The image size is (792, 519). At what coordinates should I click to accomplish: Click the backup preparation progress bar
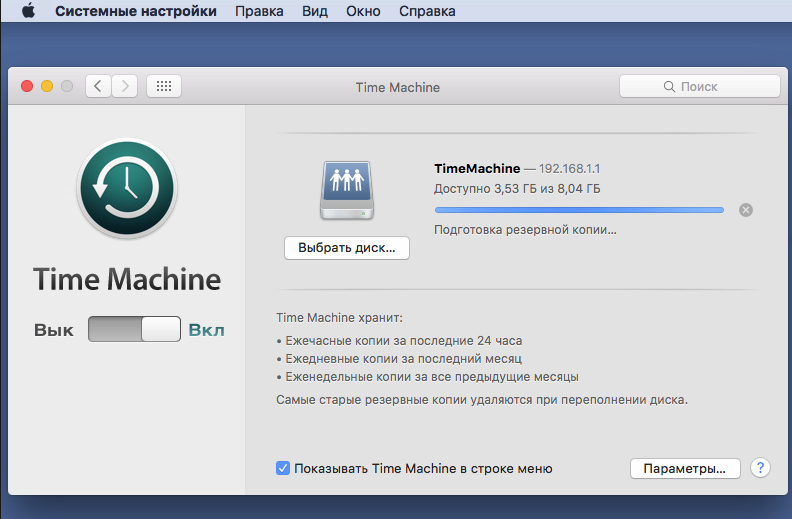click(x=579, y=210)
